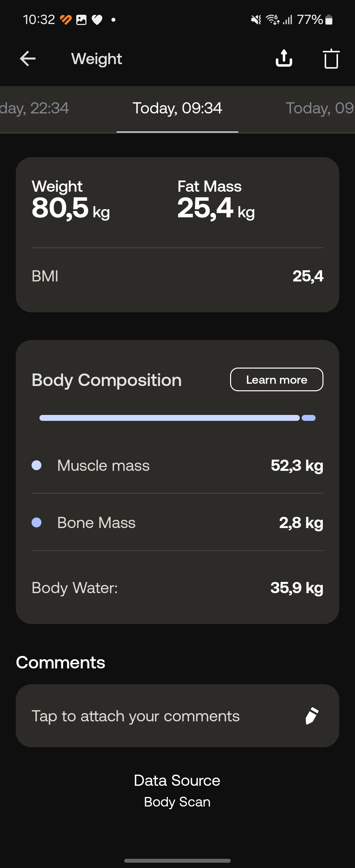Tap the Body Water row
Viewport: 355px width, 868px height.
(177, 588)
